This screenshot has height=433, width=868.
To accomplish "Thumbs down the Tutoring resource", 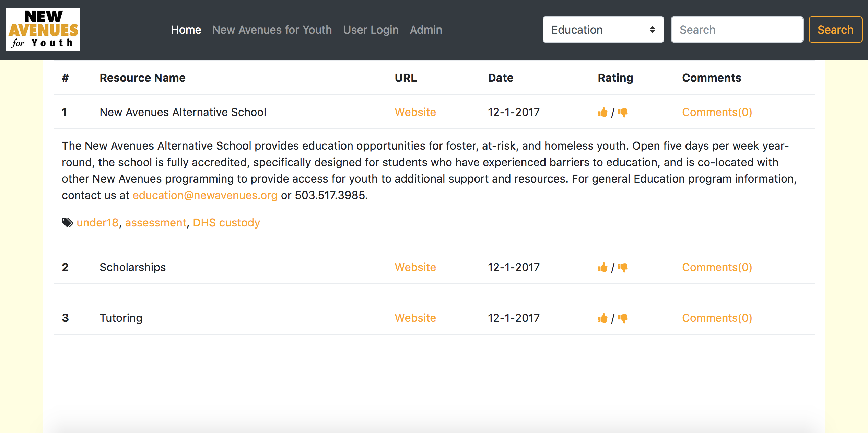I will tap(623, 318).
